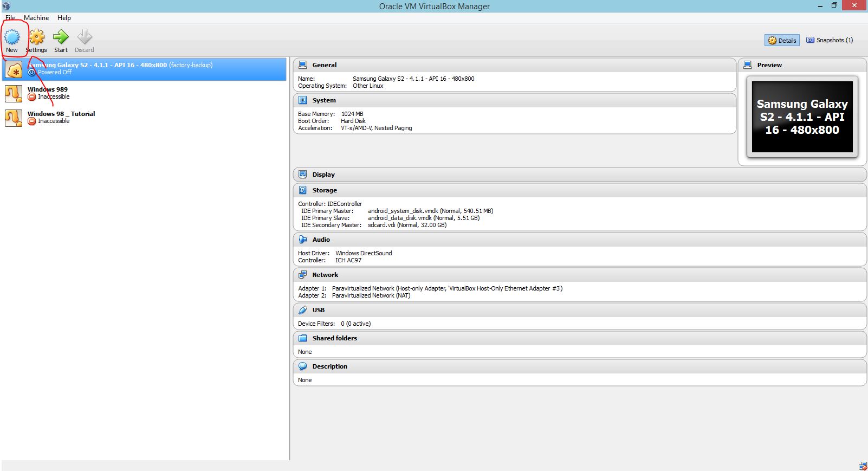Click the Shared folders section icon
This screenshot has width=868, height=471.
click(303, 338)
